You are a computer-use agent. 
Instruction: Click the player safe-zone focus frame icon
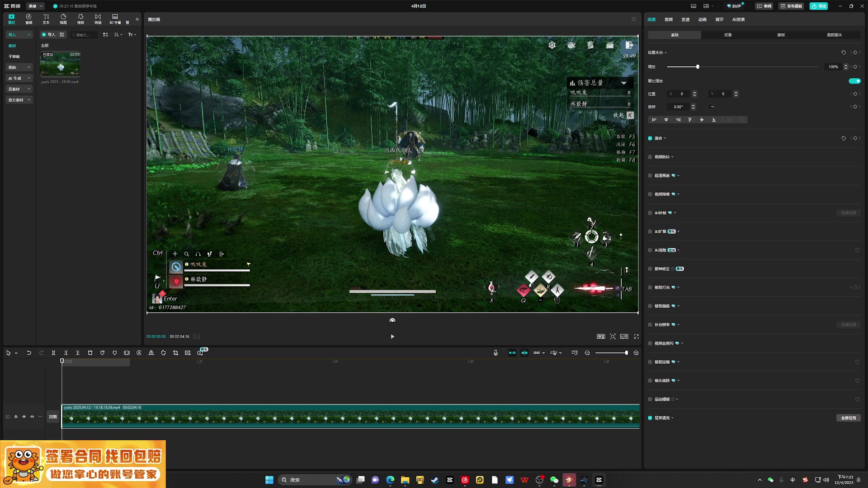click(x=613, y=337)
